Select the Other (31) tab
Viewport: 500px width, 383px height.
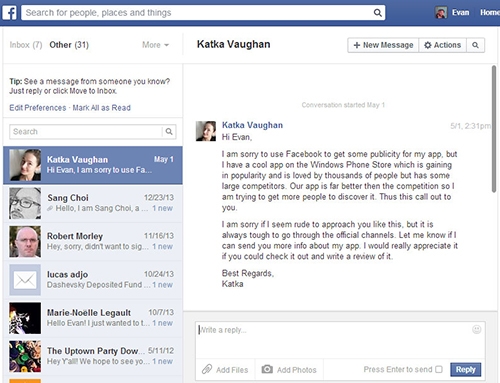point(69,45)
